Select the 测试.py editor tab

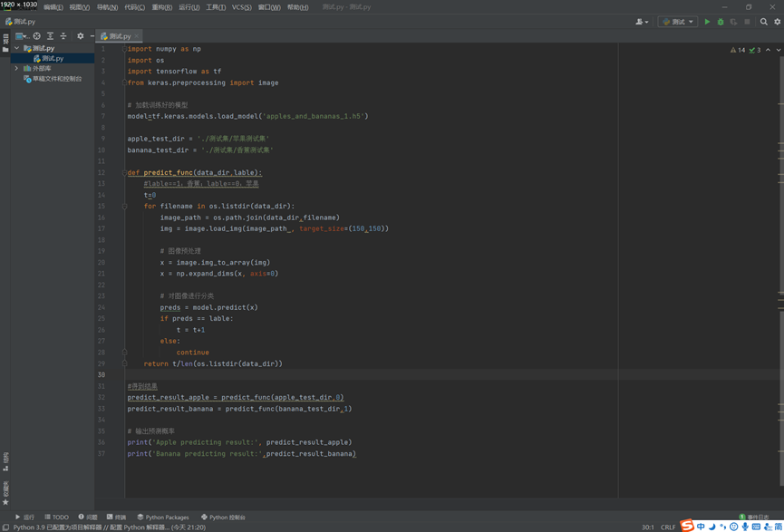pyautogui.click(x=119, y=36)
